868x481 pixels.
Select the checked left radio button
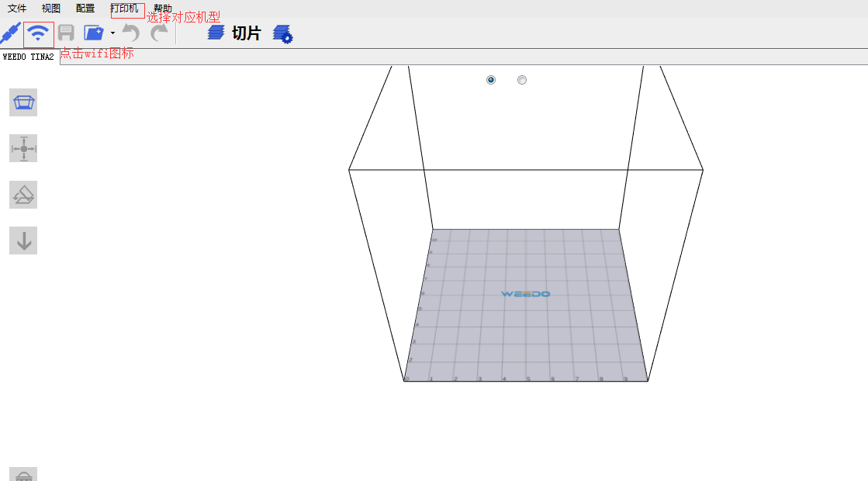[x=491, y=80]
